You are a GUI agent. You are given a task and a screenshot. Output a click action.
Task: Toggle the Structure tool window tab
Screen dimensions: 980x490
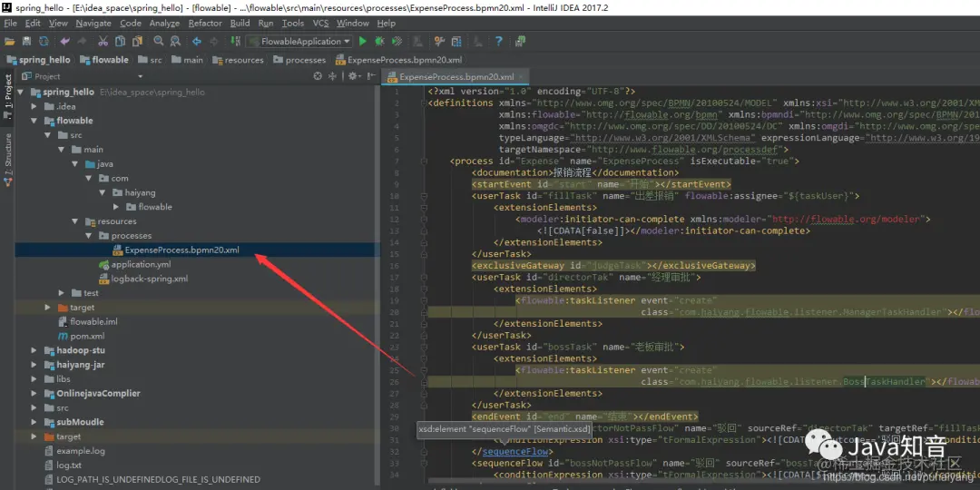(x=8, y=159)
